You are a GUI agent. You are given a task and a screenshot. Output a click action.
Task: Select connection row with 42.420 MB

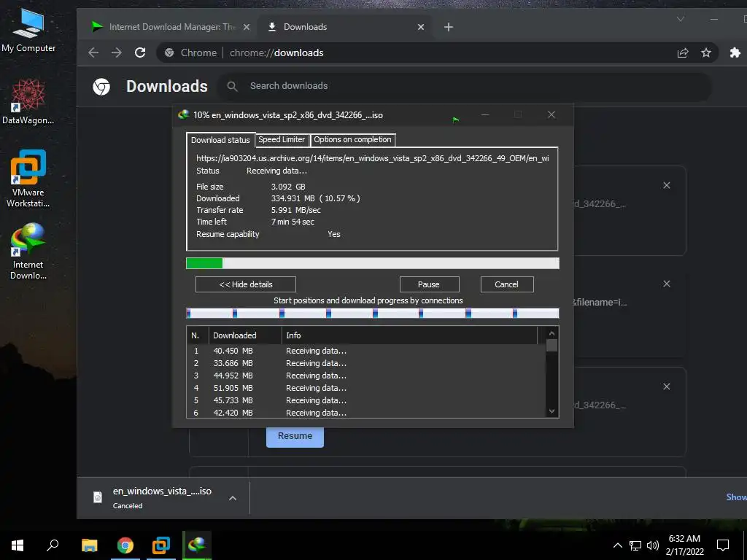point(366,413)
